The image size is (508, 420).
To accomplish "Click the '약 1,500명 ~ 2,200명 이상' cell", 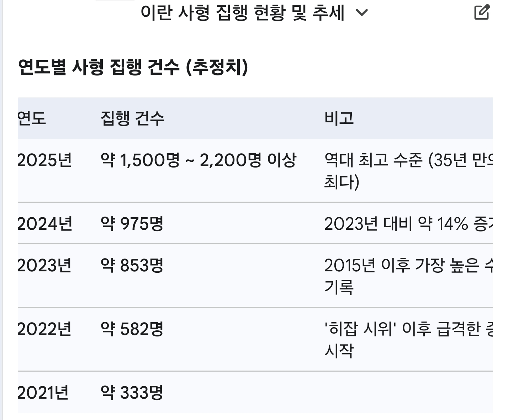I will point(198,160).
